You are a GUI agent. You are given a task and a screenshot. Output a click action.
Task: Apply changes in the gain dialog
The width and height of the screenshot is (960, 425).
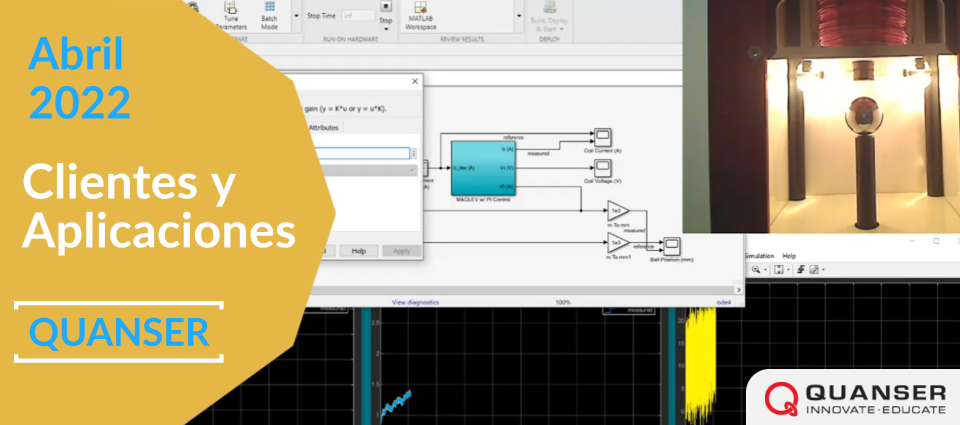point(402,251)
